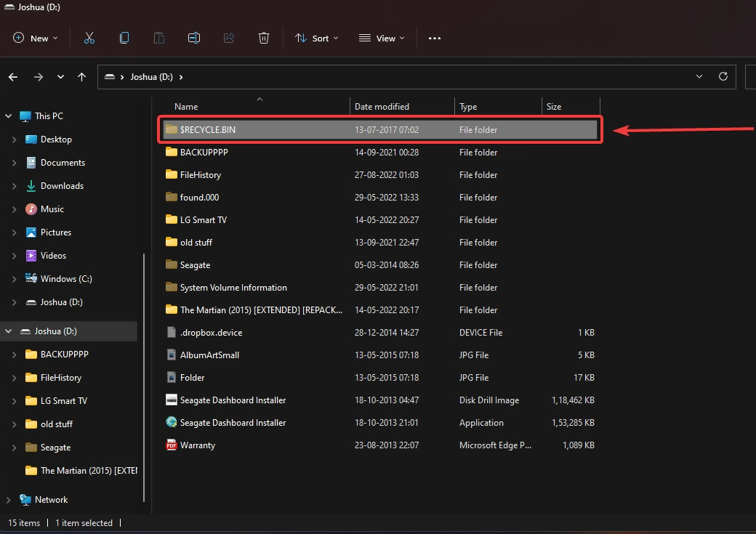The image size is (756, 534).
Task: Open recent locations dropdown arrow
Action: tap(60, 76)
